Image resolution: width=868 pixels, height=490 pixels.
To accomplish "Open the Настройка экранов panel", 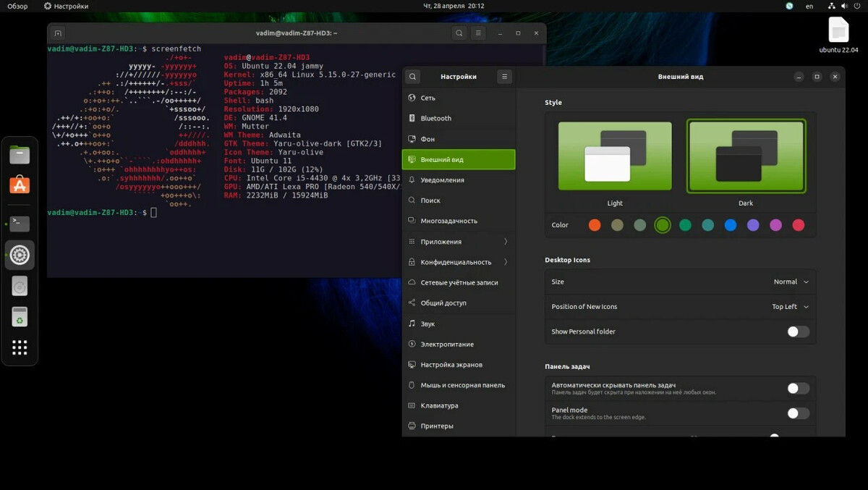I will pos(459,365).
